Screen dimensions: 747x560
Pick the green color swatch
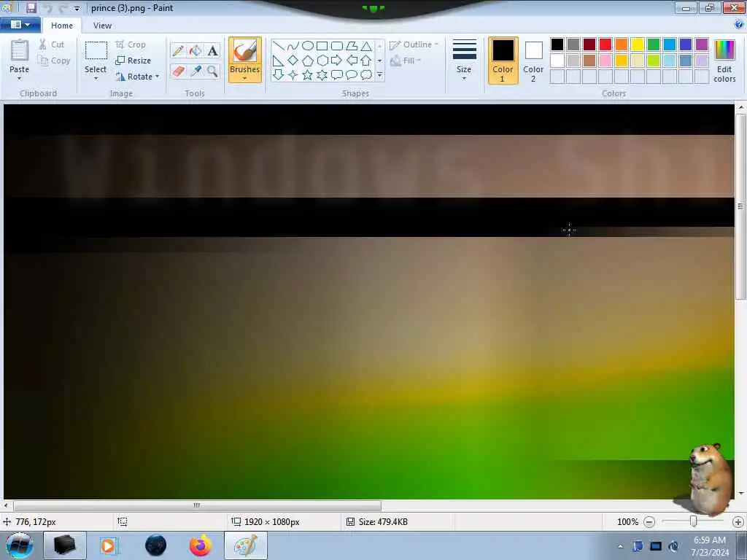click(654, 44)
